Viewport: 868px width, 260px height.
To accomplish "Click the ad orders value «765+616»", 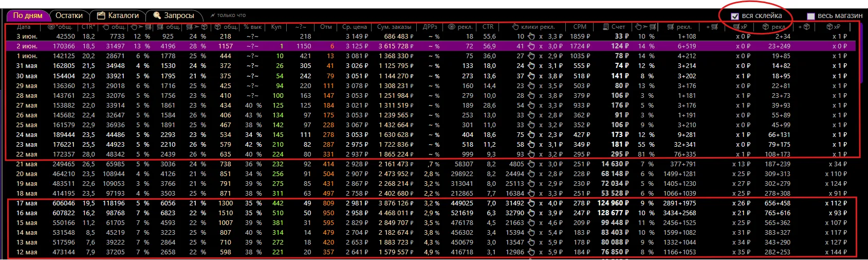I will pyautogui.click(x=778, y=213).
